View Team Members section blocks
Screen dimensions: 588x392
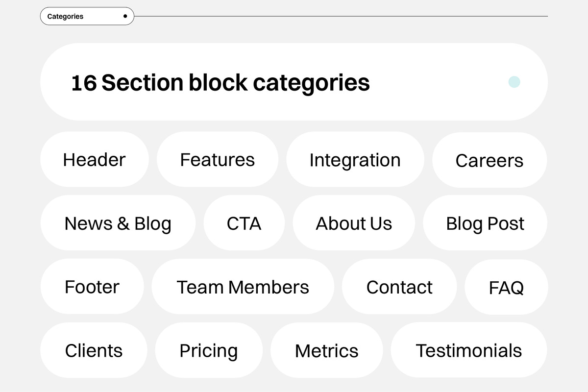point(243,287)
